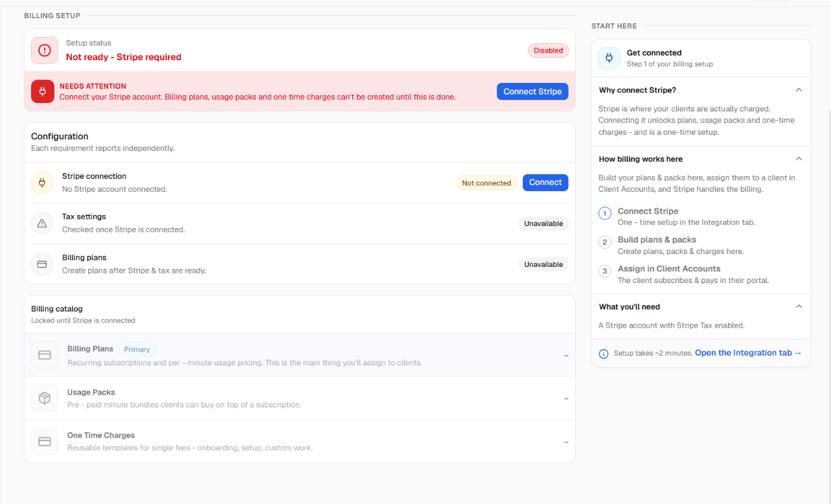Image resolution: width=831 pixels, height=504 pixels.
Task: Click 'A Stripe account with Stripe Tax enabled' text
Action: pos(671,326)
